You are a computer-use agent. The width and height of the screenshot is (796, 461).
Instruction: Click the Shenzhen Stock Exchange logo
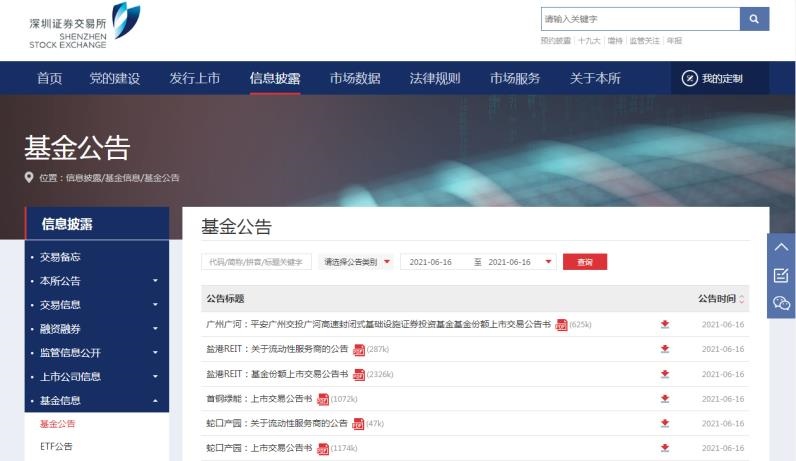point(85,25)
